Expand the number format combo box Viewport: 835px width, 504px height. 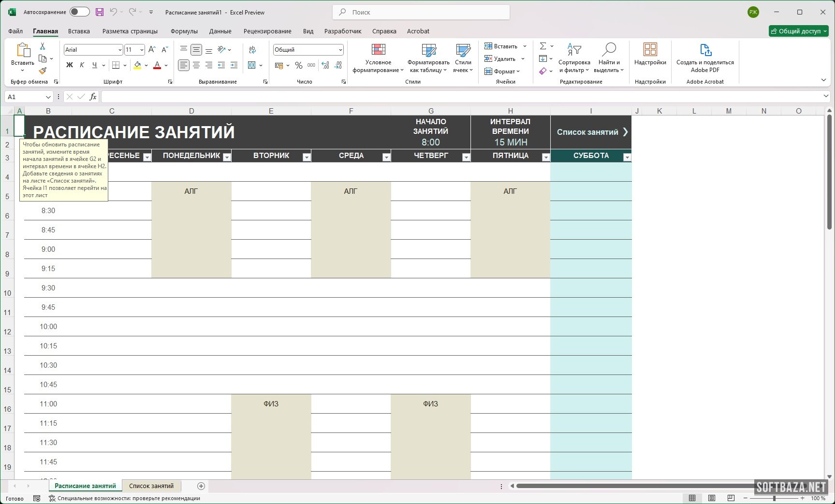[340, 50]
